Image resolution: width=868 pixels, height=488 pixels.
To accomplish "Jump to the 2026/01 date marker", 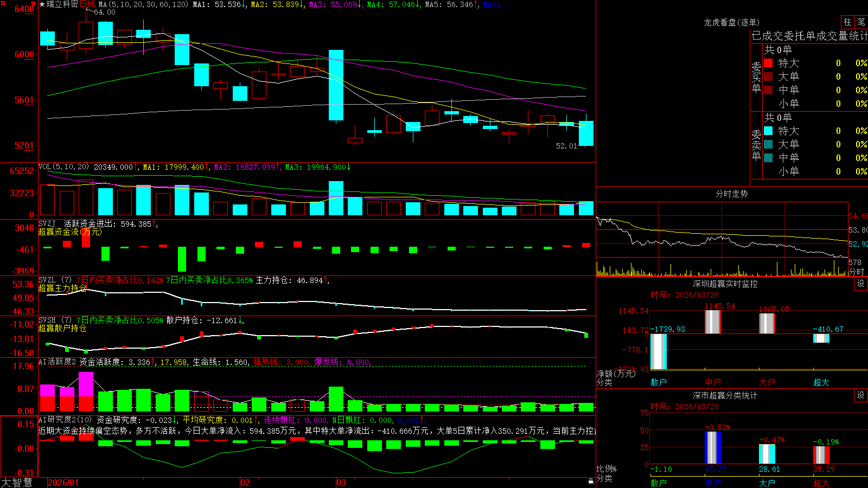I will point(63,483).
